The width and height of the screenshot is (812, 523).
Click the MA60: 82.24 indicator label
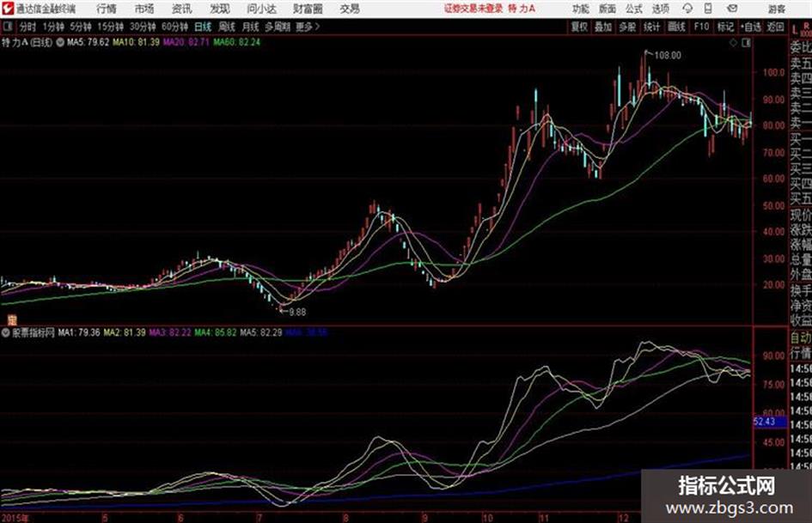(236, 42)
